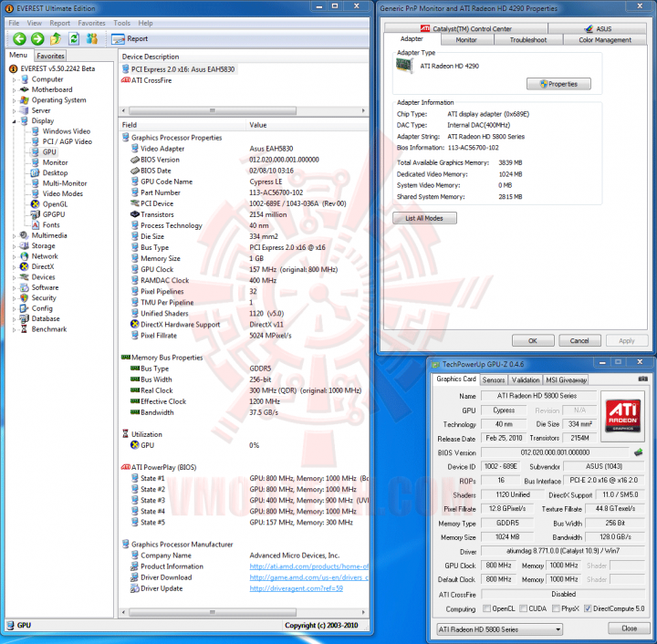Switch to the Sensors tab in GPU-Z
The height and width of the screenshot is (644, 657).
[x=493, y=379]
